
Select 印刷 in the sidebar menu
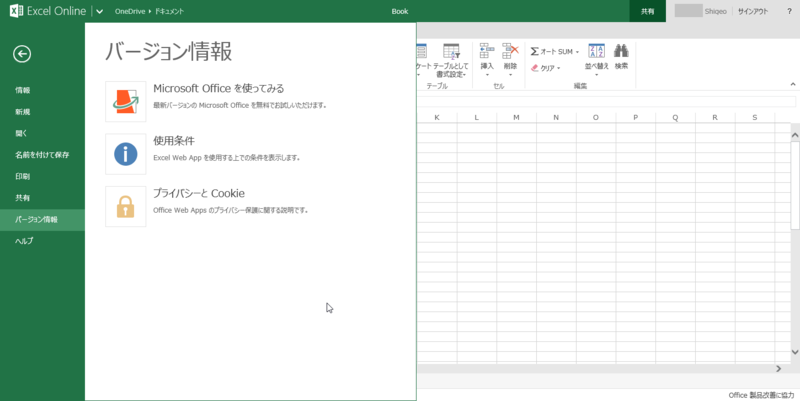[42, 176]
